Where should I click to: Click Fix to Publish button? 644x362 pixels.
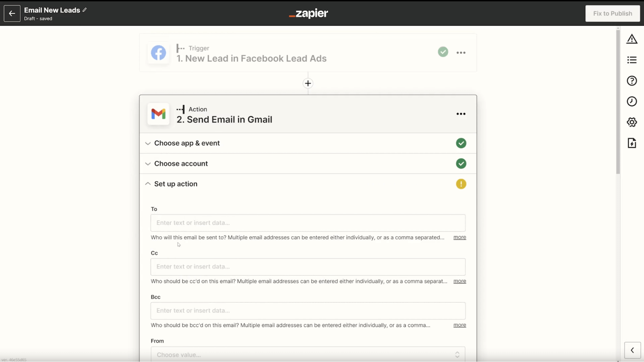(612, 14)
